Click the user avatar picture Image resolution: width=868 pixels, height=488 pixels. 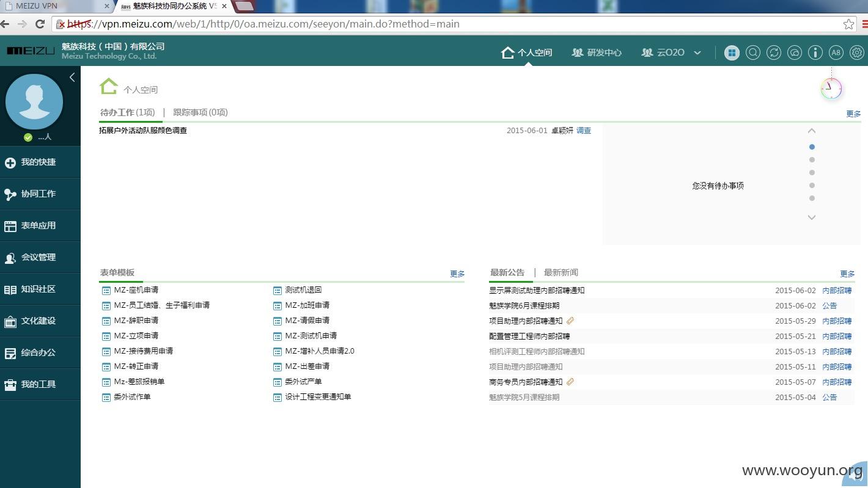coord(34,102)
